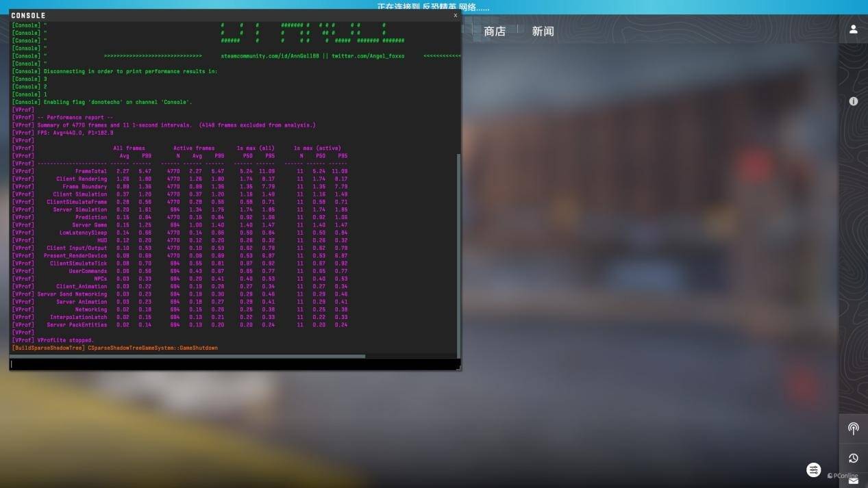Open the broadcast antenna icon
Screen dimensions: 868x488
853,428
